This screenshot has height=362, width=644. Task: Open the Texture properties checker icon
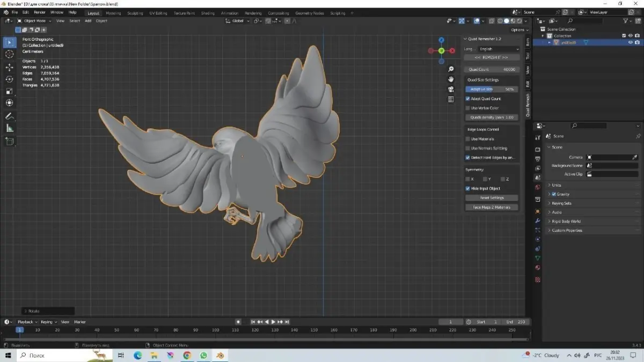tap(538, 279)
